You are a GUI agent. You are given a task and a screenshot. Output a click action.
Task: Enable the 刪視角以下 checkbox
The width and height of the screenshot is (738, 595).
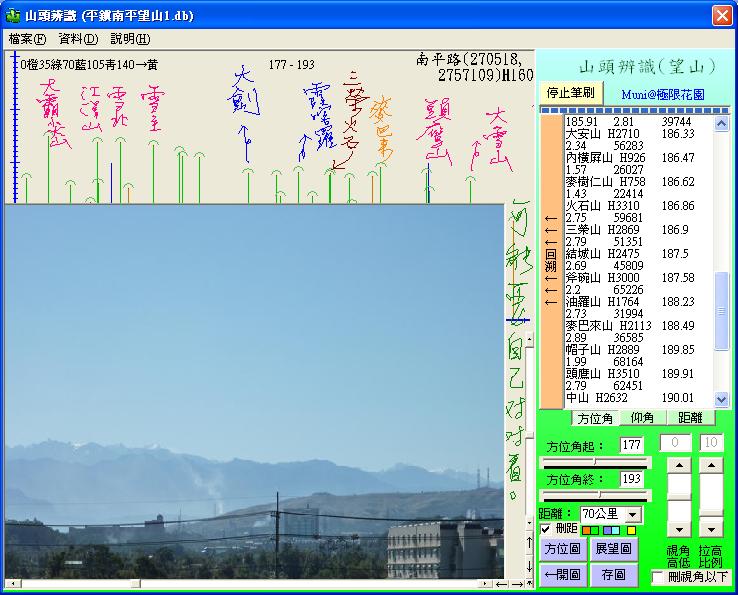[658, 577]
